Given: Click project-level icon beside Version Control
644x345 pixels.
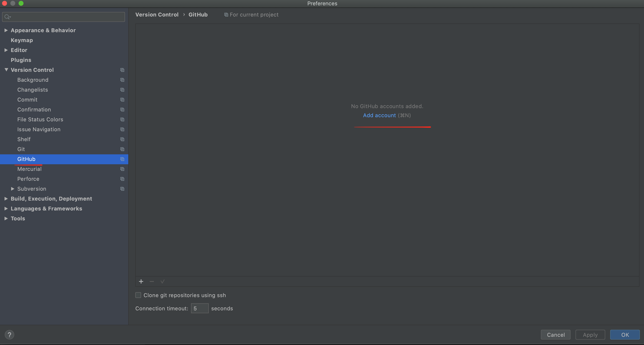Looking at the screenshot, I should [x=122, y=70].
